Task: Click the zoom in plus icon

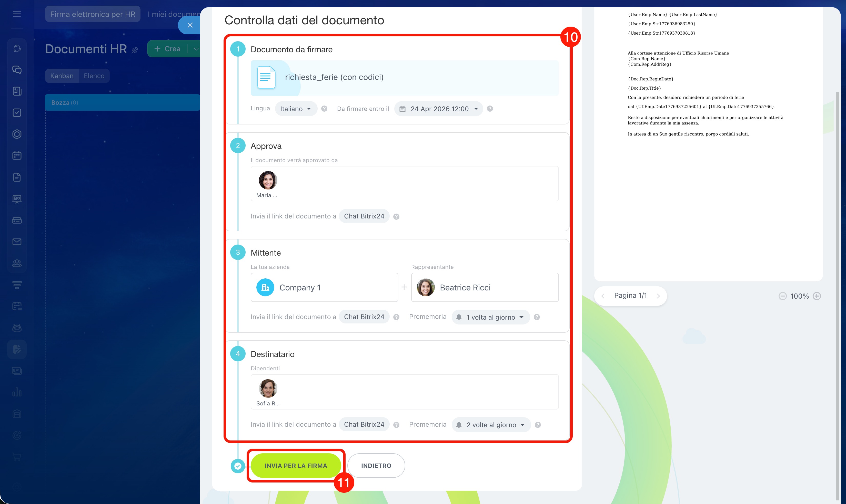Action: (x=817, y=296)
